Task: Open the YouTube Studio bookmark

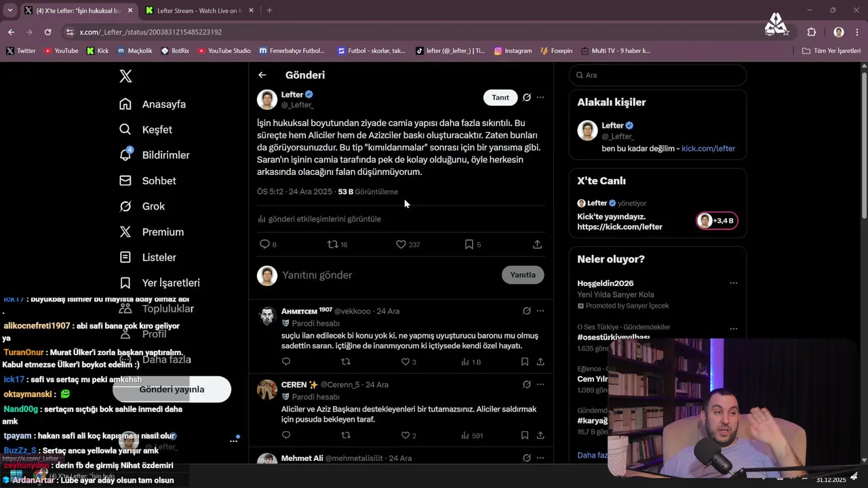Action: pyautogui.click(x=224, y=51)
